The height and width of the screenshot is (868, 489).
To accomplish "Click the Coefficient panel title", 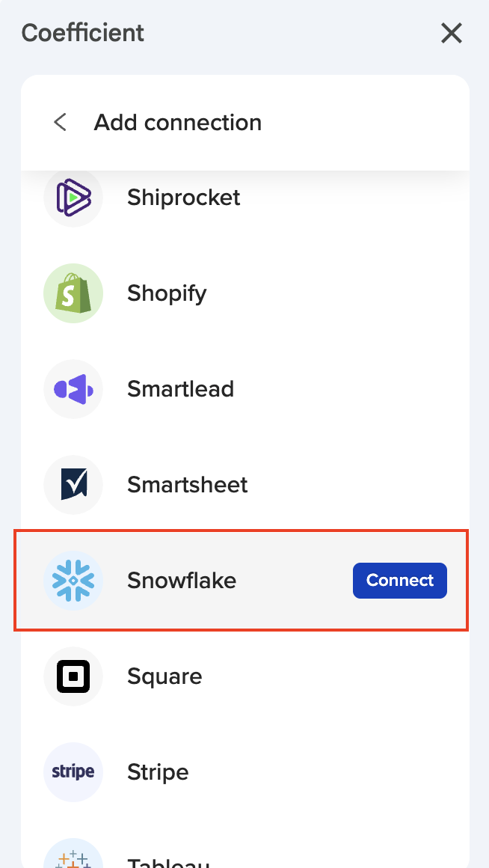I will [x=83, y=33].
